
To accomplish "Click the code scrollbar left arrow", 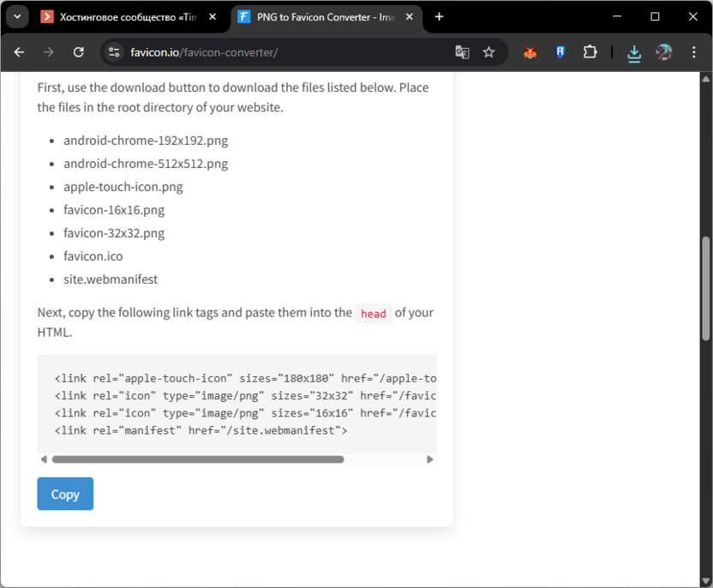I will (44, 459).
